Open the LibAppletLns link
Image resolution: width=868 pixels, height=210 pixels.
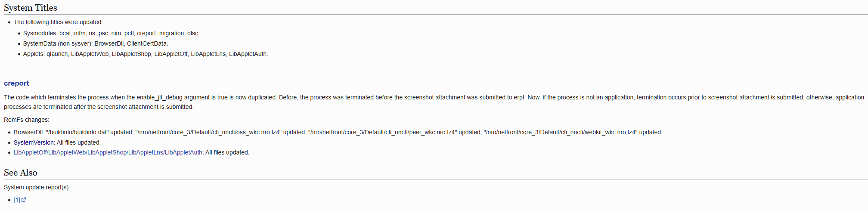click(x=146, y=152)
